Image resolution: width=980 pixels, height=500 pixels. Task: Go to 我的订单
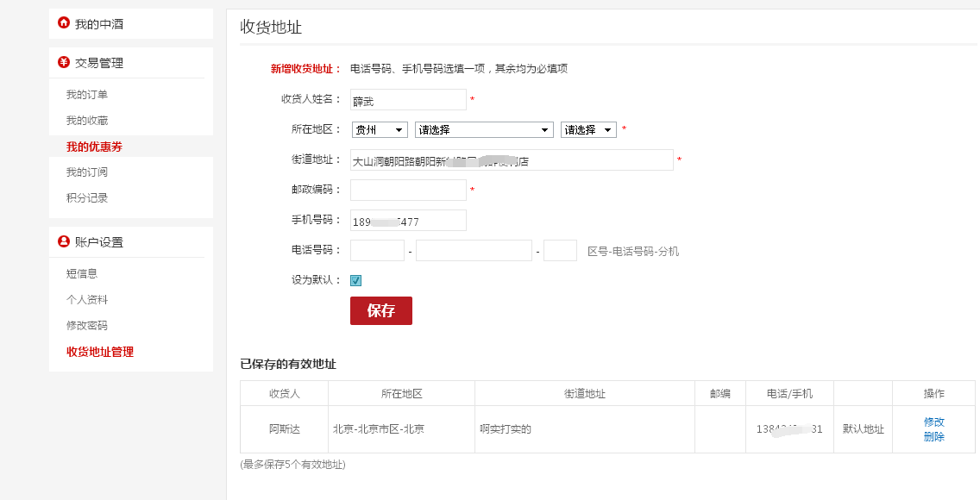click(x=87, y=94)
